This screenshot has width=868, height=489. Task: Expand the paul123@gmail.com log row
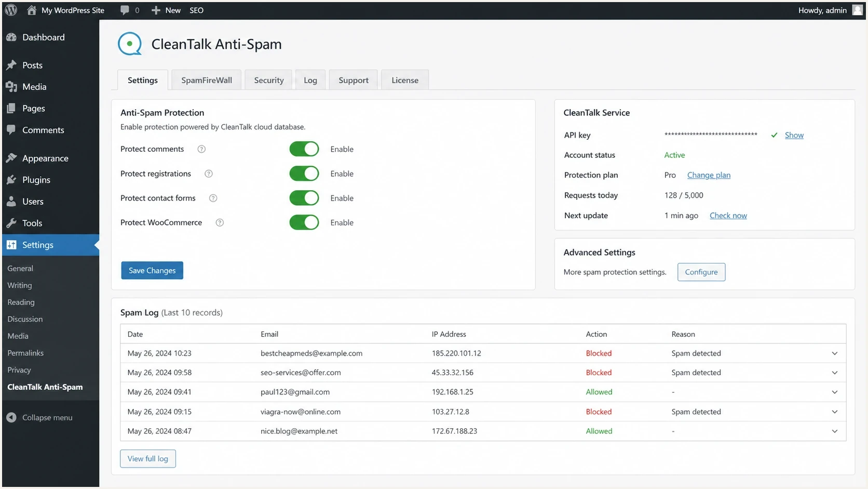[834, 392]
